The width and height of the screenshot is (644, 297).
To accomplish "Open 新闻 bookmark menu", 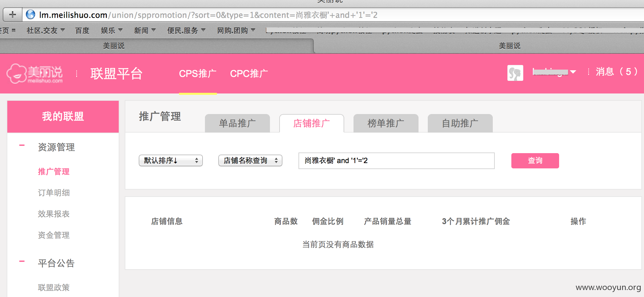I will pyautogui.click(x=145, y=30).
